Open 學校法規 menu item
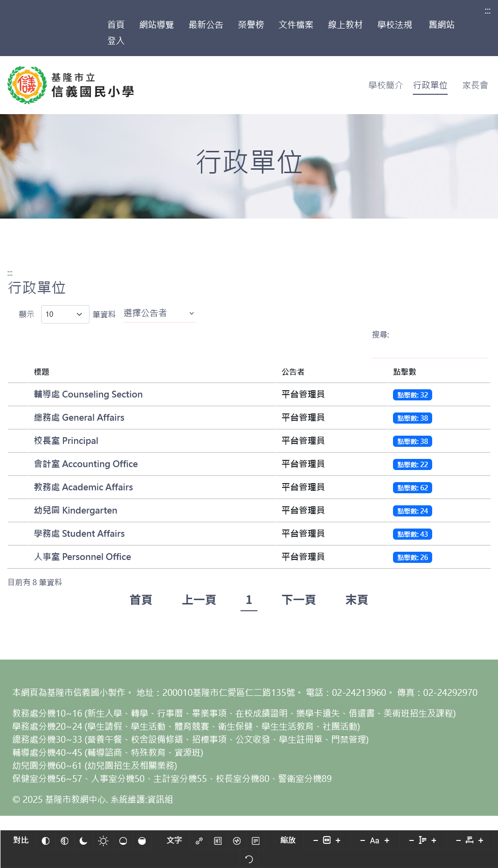This screenshot has width=498, height=868. click(395, 25)
